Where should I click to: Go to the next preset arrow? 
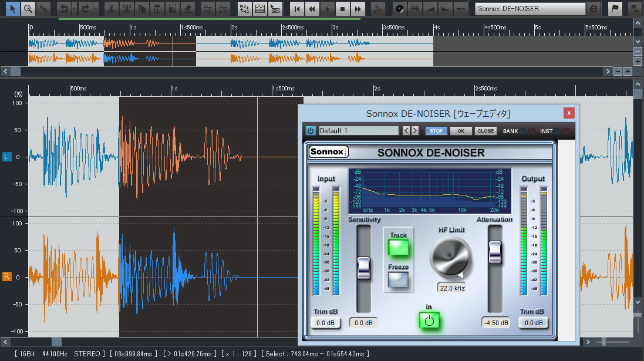coord(415,130)
